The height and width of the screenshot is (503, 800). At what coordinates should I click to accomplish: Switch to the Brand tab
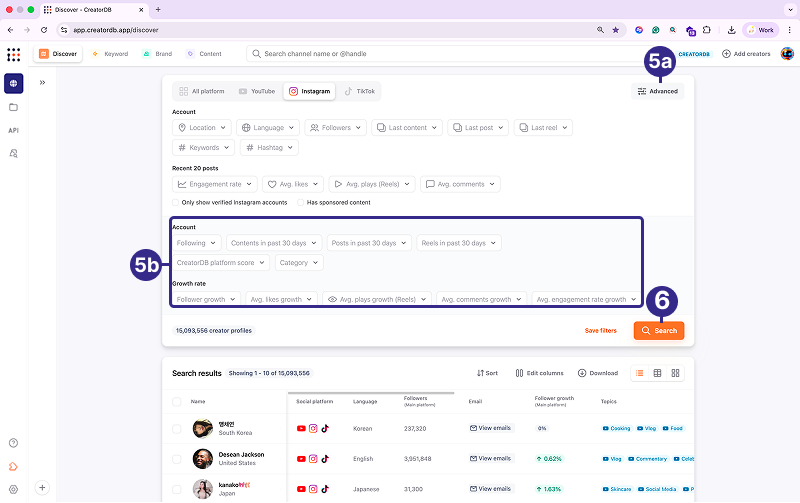pyautogui.click(x=157, y=54)
